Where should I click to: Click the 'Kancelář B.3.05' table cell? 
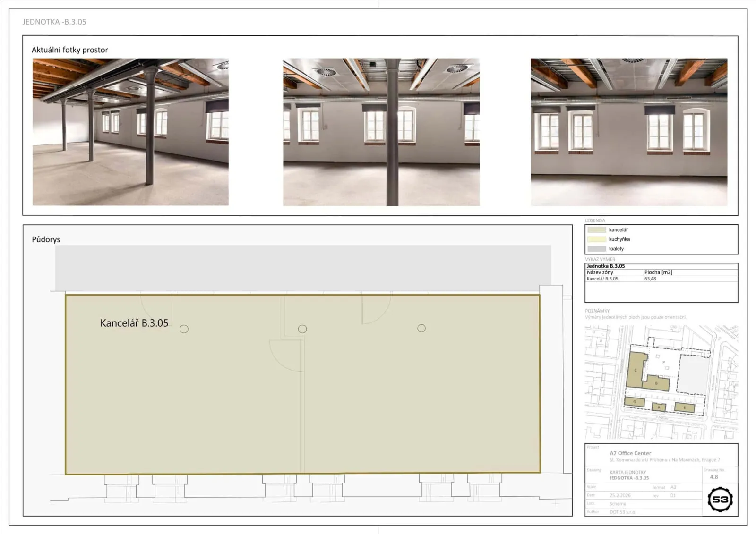point(602,279)
